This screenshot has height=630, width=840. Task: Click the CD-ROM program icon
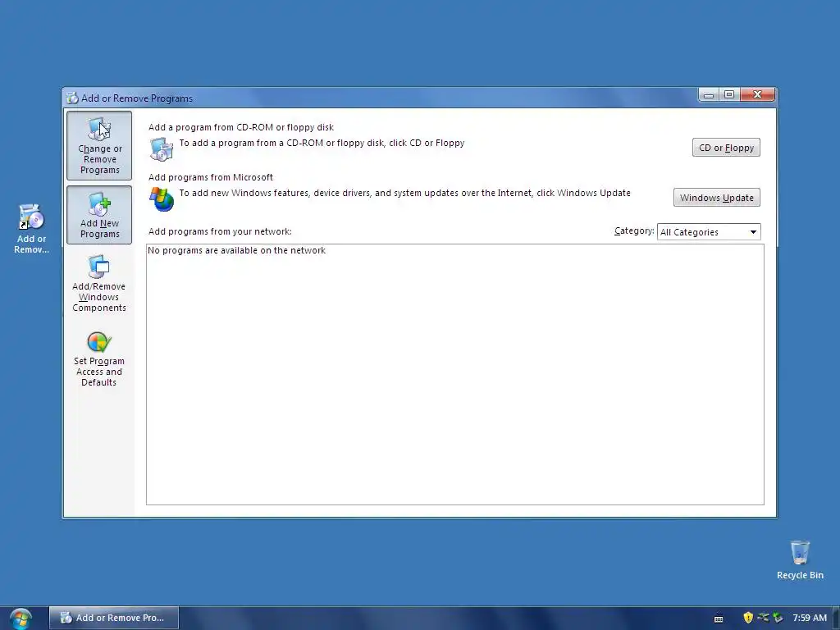click(162, 149)
